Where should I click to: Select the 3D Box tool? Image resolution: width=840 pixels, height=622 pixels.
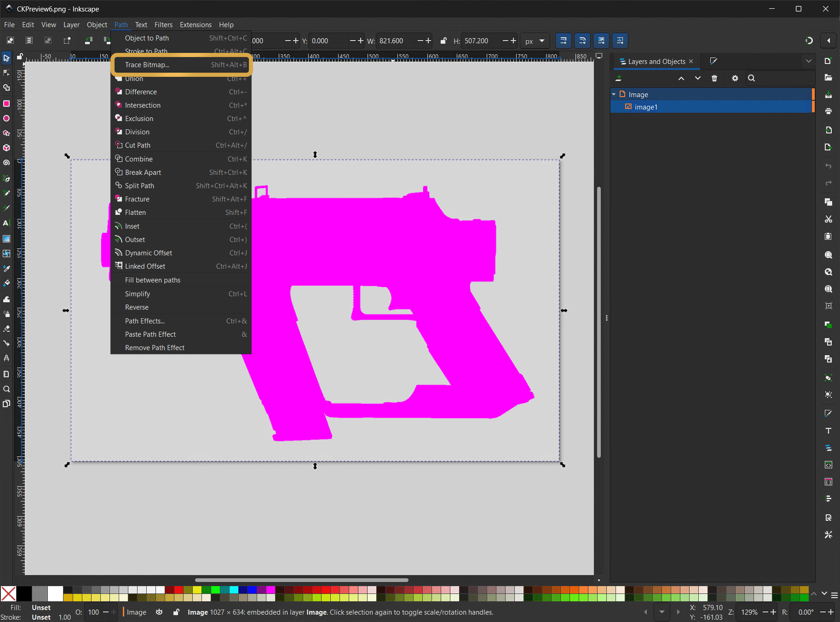(x=6, y=148)
